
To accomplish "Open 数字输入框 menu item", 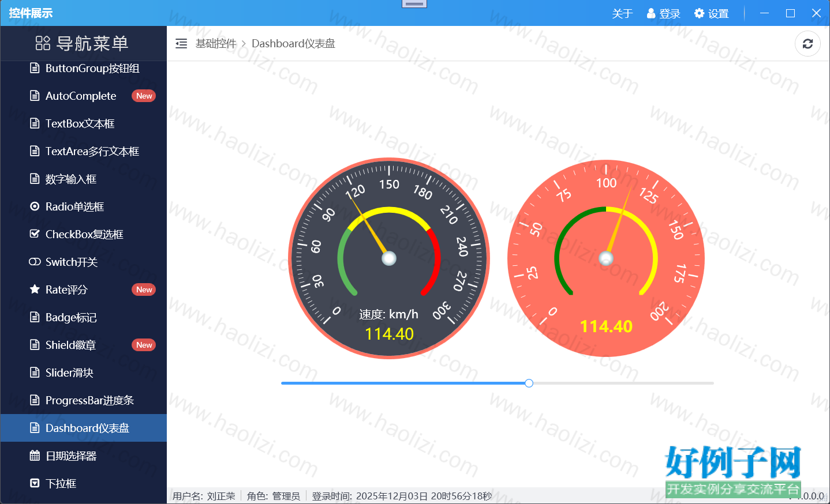I will tap(84, 179).
